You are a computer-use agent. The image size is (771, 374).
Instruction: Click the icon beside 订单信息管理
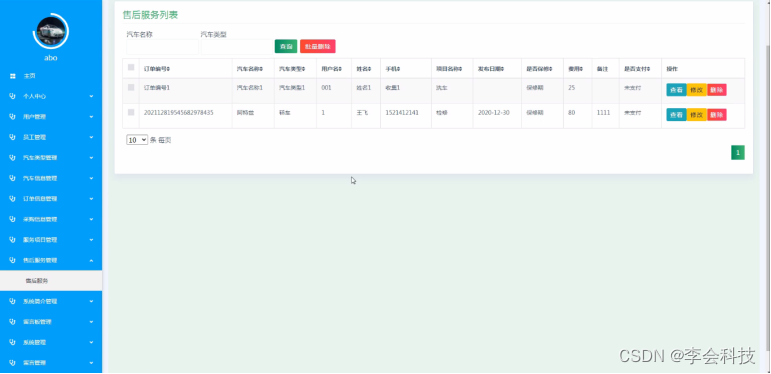coord(12,199)
